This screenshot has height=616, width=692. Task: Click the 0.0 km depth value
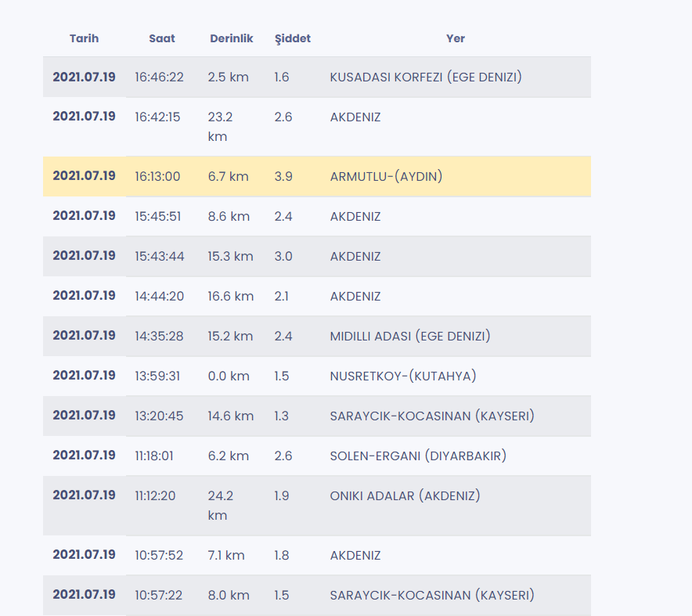229,376
